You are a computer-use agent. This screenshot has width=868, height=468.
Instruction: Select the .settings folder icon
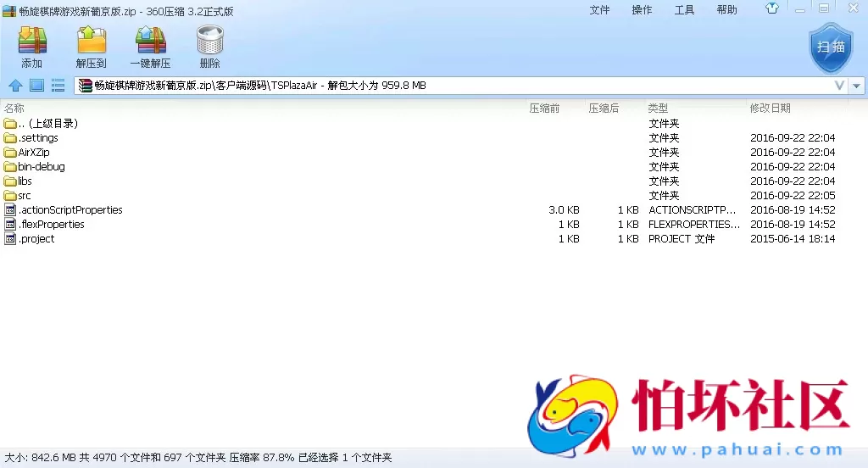pyautogui.click(x=10, y=138)
